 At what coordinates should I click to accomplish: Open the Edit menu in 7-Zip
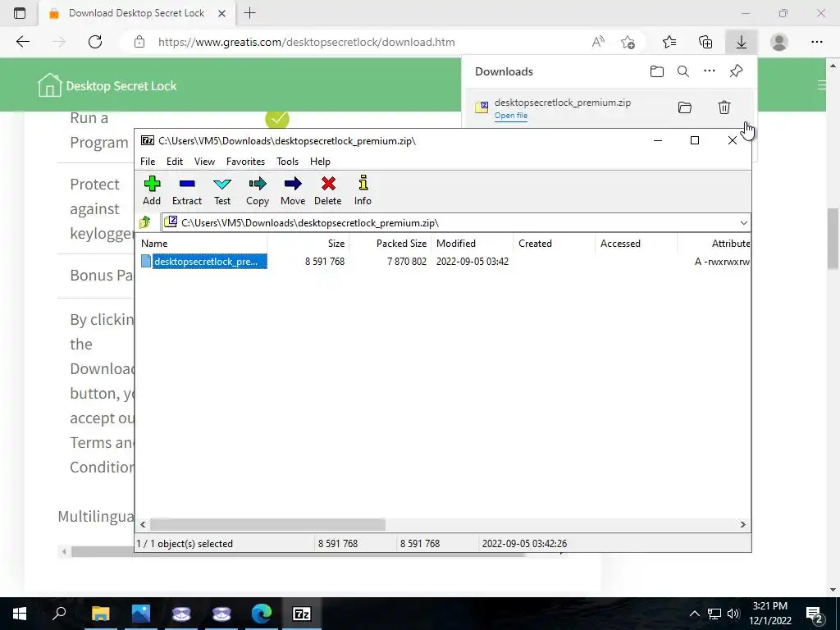click(175, 162)
